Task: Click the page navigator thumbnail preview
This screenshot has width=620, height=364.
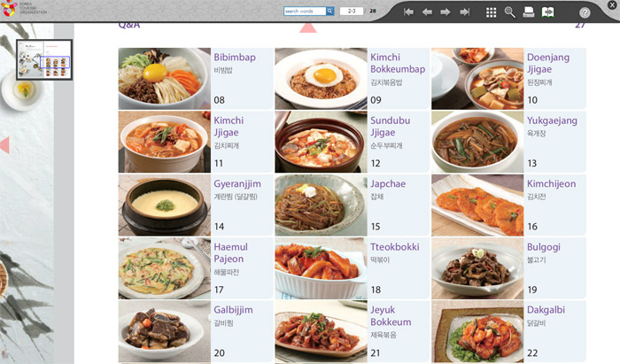Action: click(x=44, y=59)
